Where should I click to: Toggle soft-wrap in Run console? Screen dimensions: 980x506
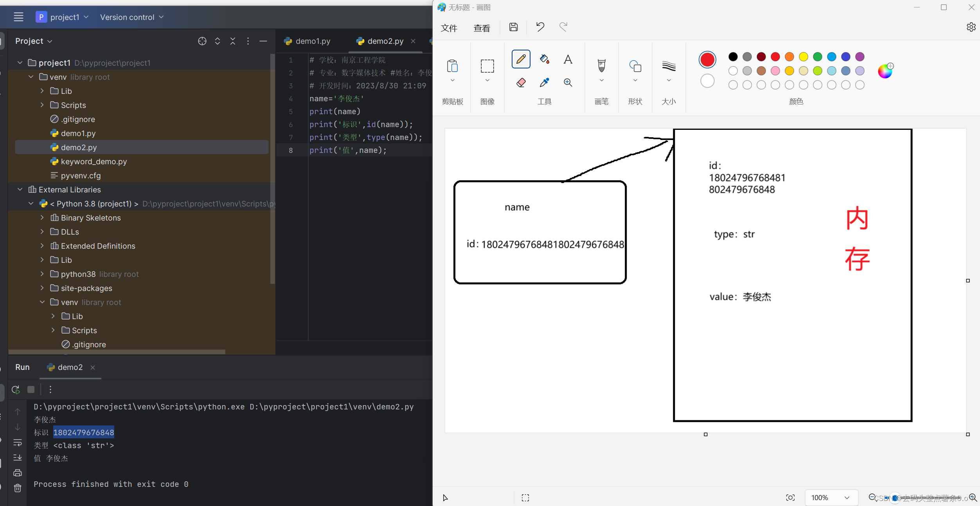(x=18, y=443)
